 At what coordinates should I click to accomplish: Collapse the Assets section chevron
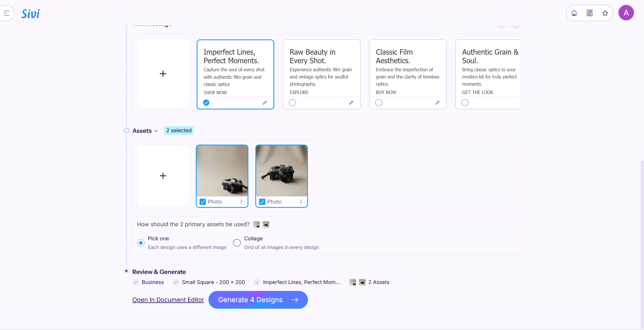coord(156,131)
